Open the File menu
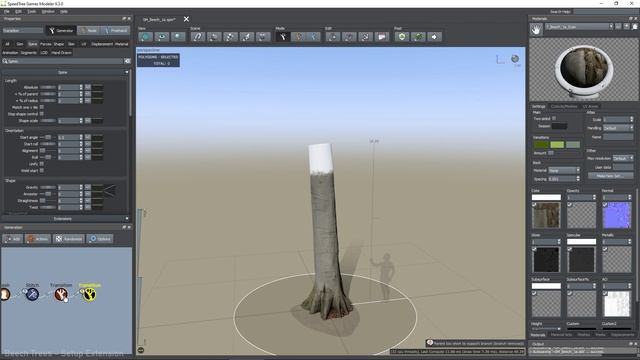 [7, 11]
